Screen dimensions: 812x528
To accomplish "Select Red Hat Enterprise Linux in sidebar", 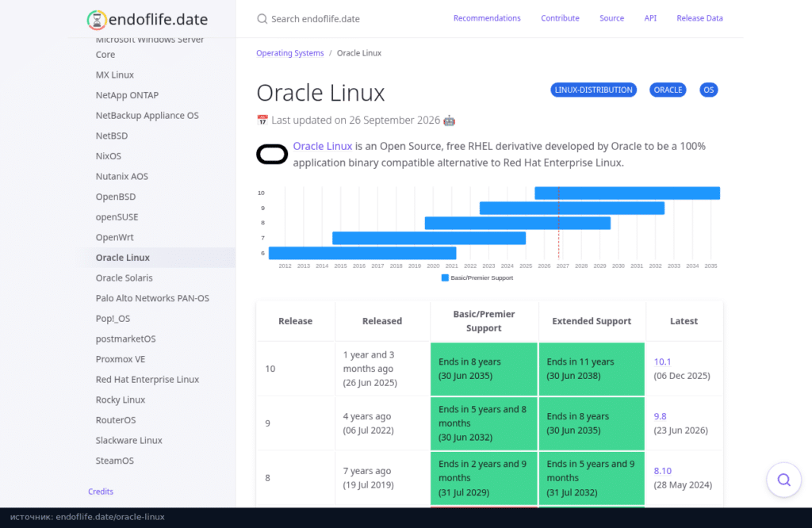I will pos(147,380).
